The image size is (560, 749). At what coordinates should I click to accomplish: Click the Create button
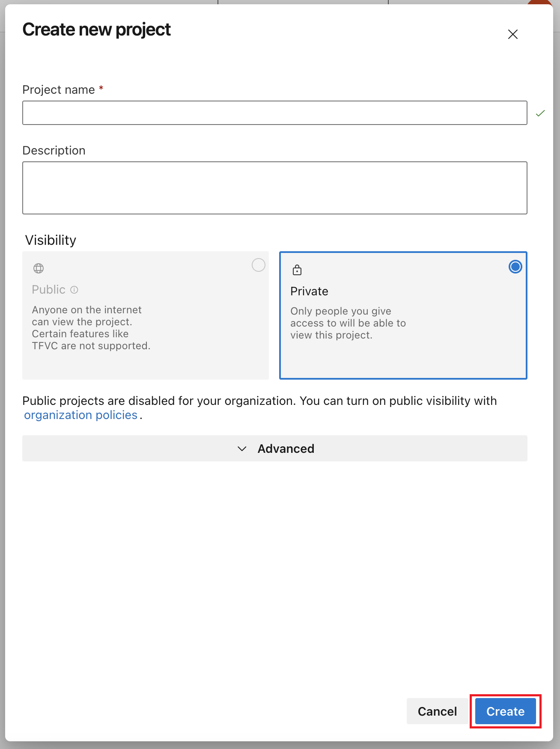coord(506,711)
